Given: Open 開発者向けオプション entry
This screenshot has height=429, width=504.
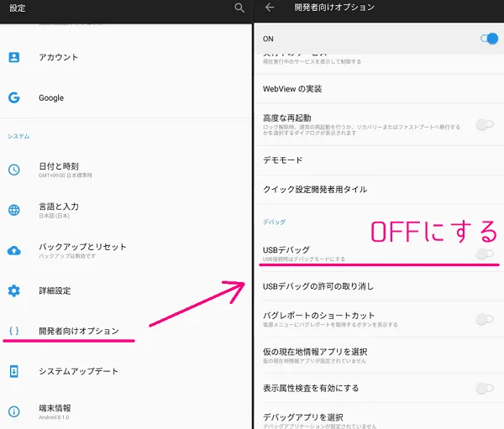Looking at the screenshot, I should 126,331.
